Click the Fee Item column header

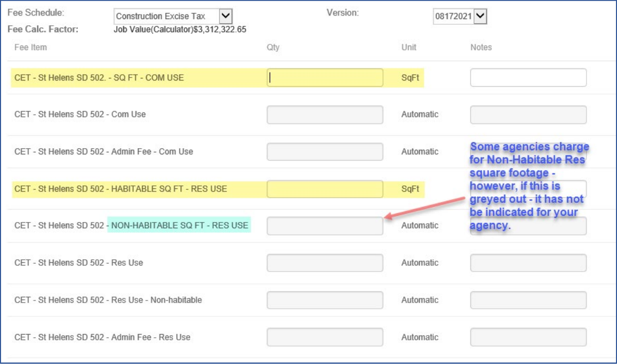[x=30, y=48]
